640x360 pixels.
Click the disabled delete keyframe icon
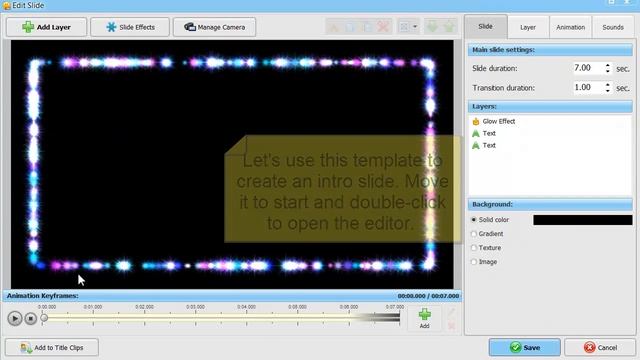(451, 326)
